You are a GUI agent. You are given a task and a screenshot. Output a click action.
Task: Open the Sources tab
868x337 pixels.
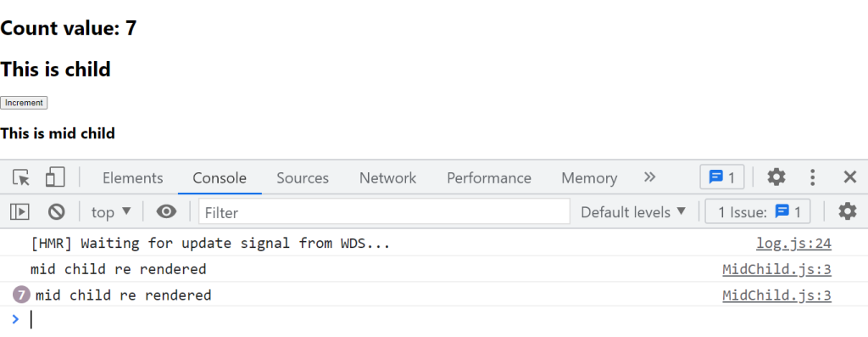coord(303,178)
